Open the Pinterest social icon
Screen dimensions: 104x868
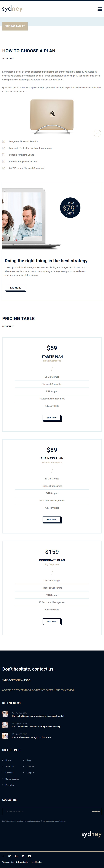(x=23, y=856)
